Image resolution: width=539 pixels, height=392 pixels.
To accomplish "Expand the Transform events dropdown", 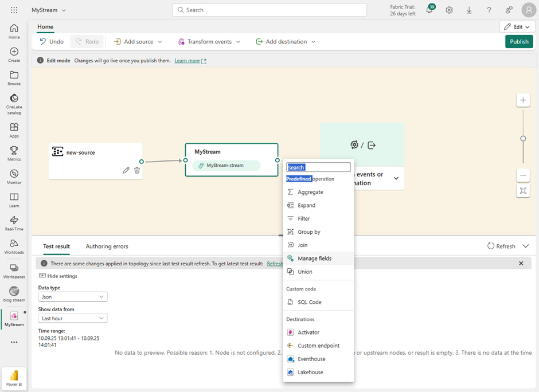I will point(209,42).
